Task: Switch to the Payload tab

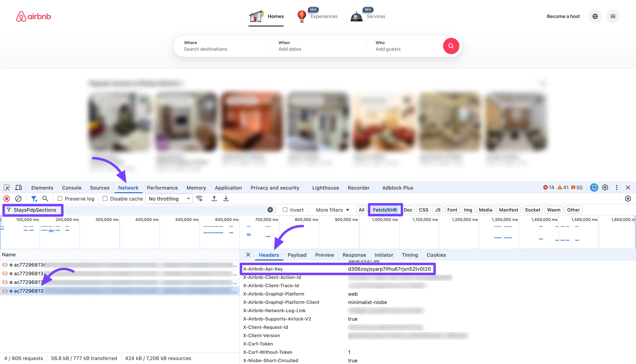Action: click(297, 255)
